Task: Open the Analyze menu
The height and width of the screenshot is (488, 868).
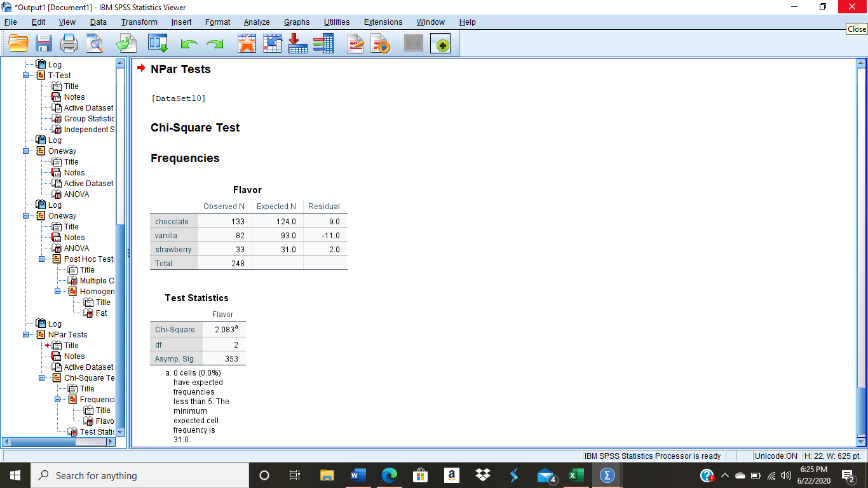Action: (x=257, y=22)
